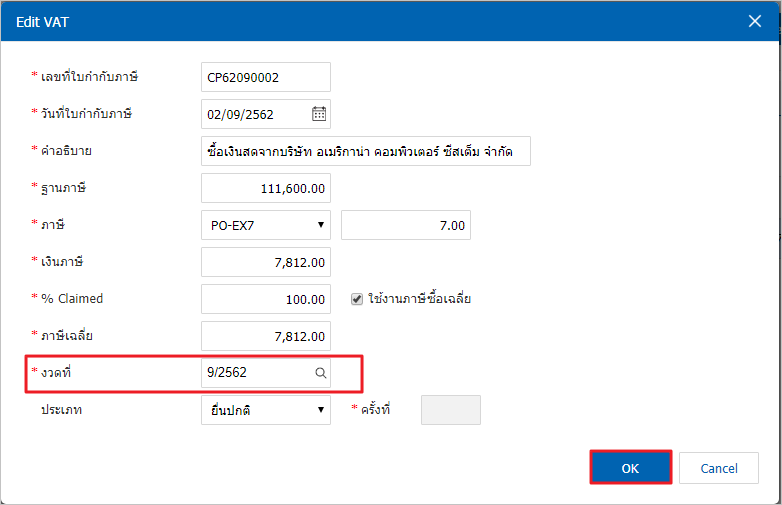782x505 pixels.
Task: Click the Edit VAT title text
Action: coord(42,22)
